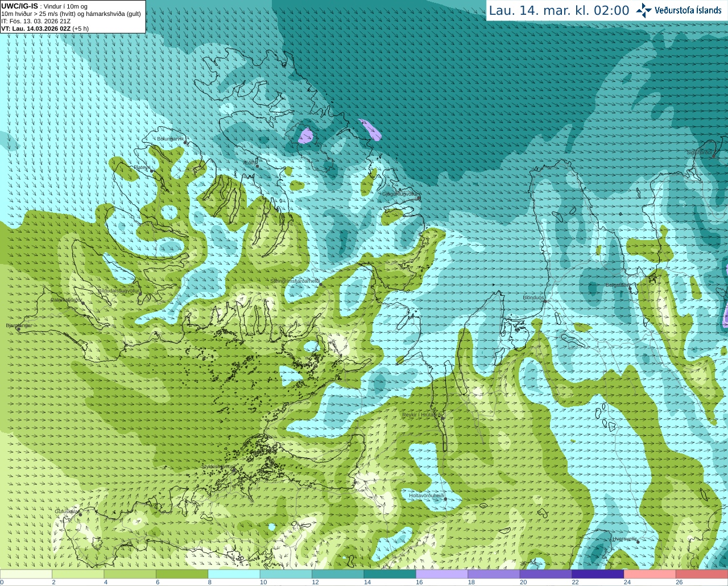Image resolution: width=728 pixels, height=586 pixels.
Task: Click the Gufuskálar place label
Action: [67, 511]
